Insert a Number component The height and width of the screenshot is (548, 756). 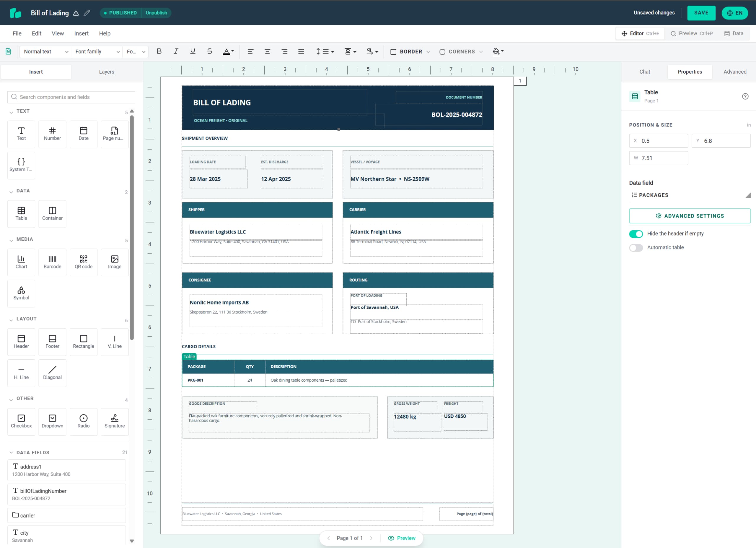[x=52, y=134]
